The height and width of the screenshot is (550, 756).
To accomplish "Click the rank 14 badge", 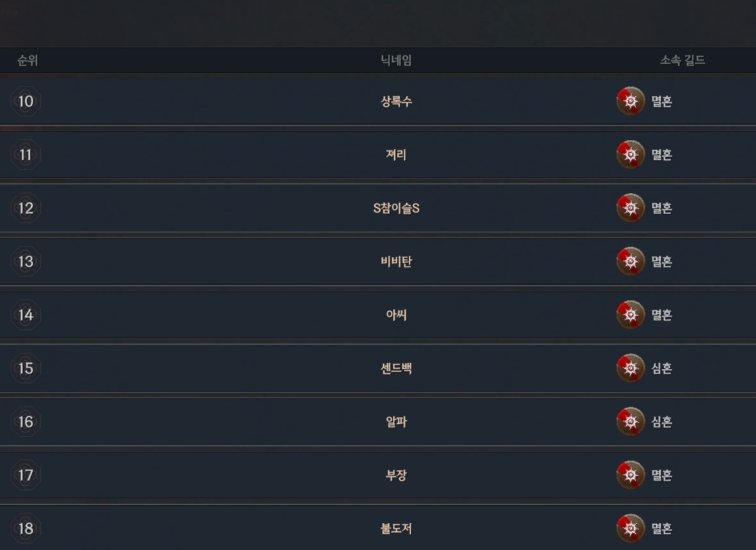I will pos(25,315).
